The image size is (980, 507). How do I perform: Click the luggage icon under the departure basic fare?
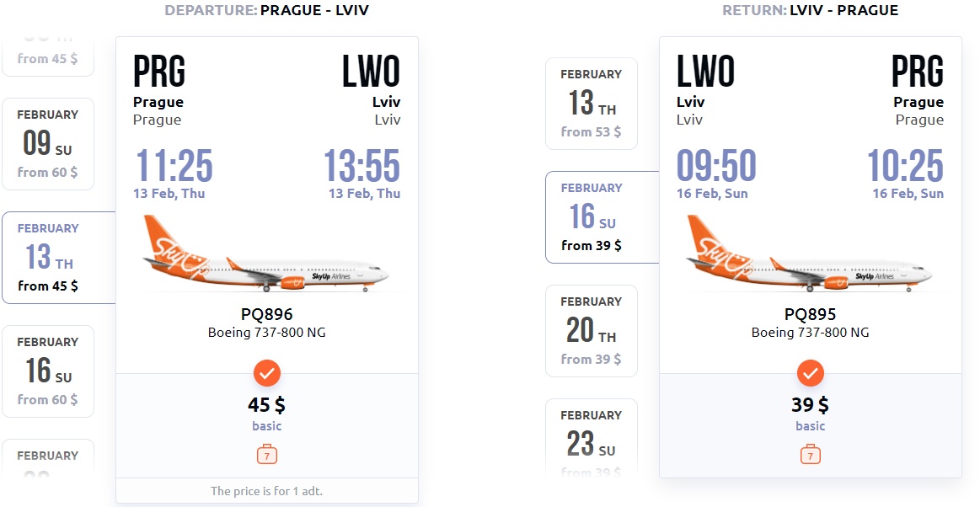[267, 455]
